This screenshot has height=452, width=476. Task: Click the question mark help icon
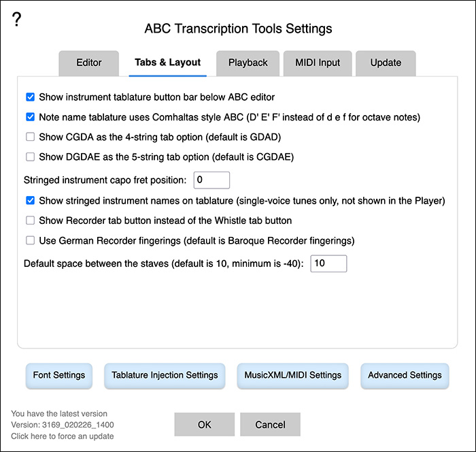click(x=17, y=20)
